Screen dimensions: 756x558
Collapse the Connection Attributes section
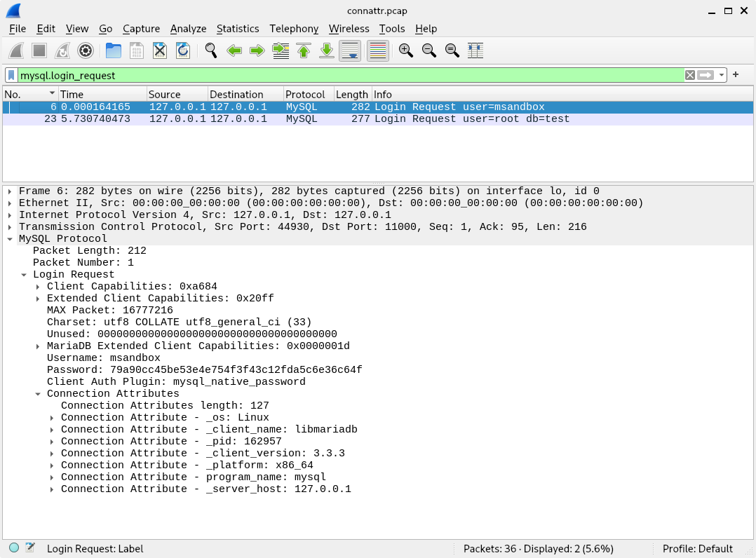pyautogui.click(x=38, y=394)
